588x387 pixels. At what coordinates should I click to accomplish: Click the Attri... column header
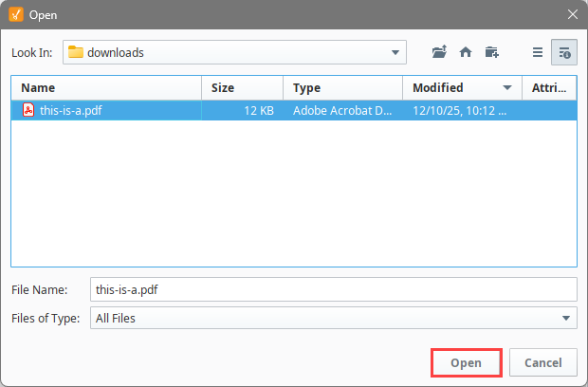(548, 88)
